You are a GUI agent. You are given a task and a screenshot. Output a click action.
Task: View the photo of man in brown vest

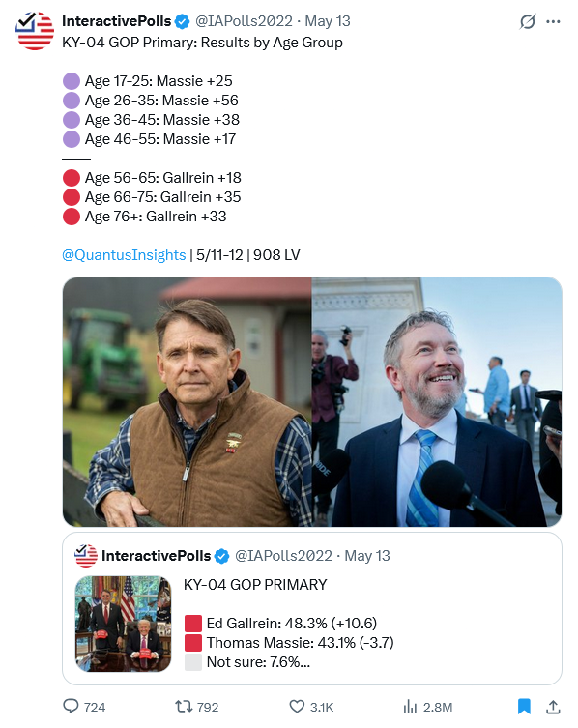tap(188, 402)
